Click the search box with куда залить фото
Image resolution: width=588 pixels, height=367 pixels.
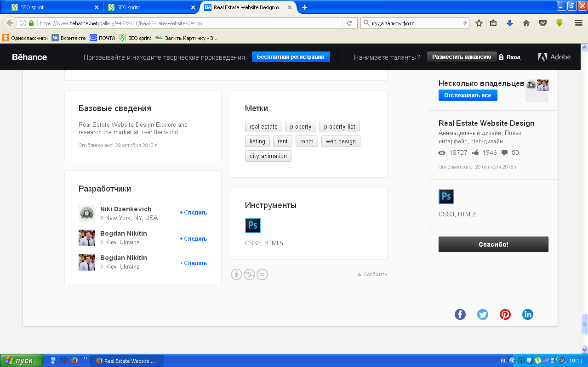416,23
